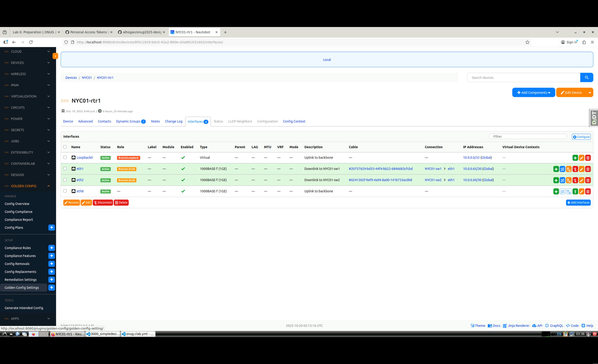Viewport: 598px width, 364px height.
Task: Open the Change Log tab
Action: pyautogui.click(x=174, y=121)
